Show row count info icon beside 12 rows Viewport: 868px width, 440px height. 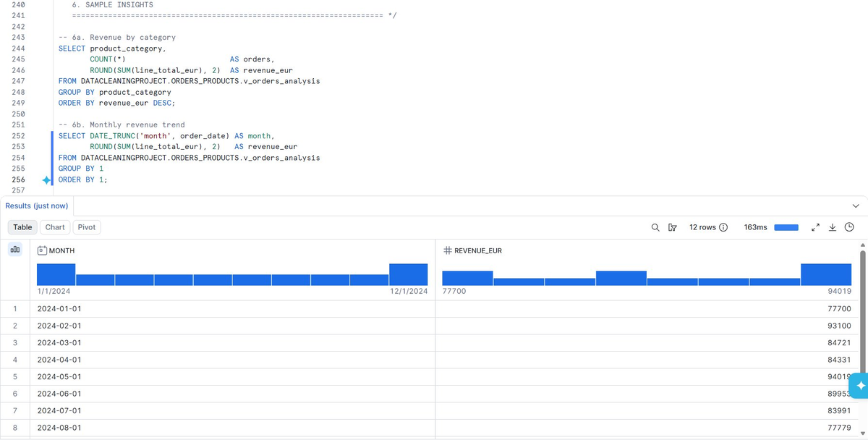click(723, 227)
